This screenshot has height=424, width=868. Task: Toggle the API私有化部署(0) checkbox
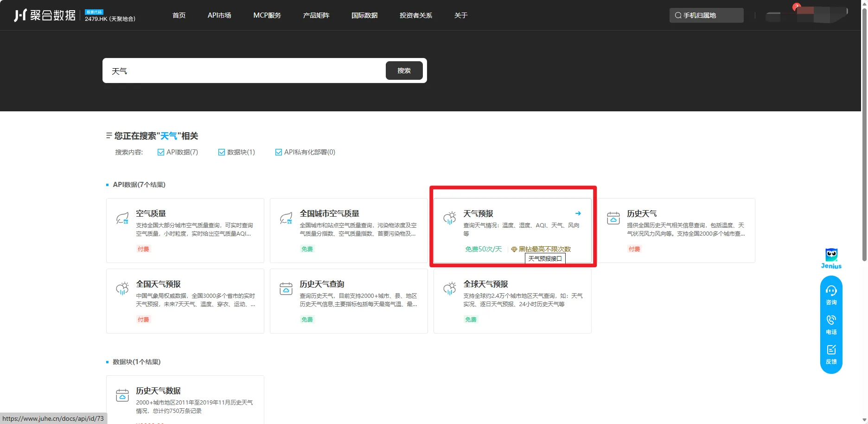[279, 152]
